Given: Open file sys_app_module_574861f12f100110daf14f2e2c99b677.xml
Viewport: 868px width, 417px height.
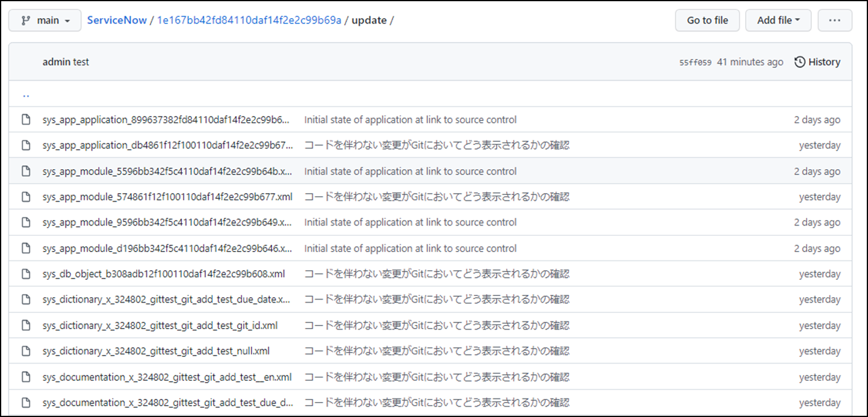Looking at the screenshot, I should pos(167,197).
